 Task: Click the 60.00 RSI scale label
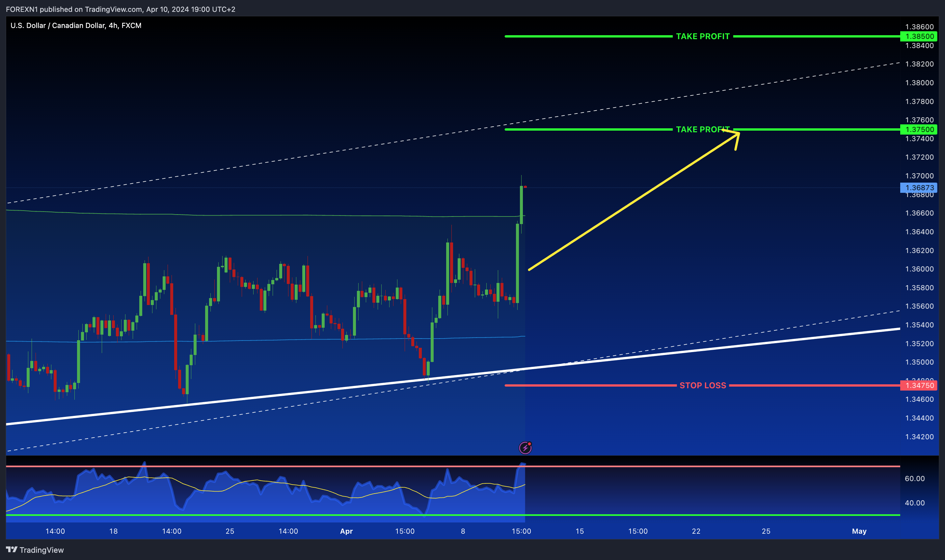click(x=915, y=478)
